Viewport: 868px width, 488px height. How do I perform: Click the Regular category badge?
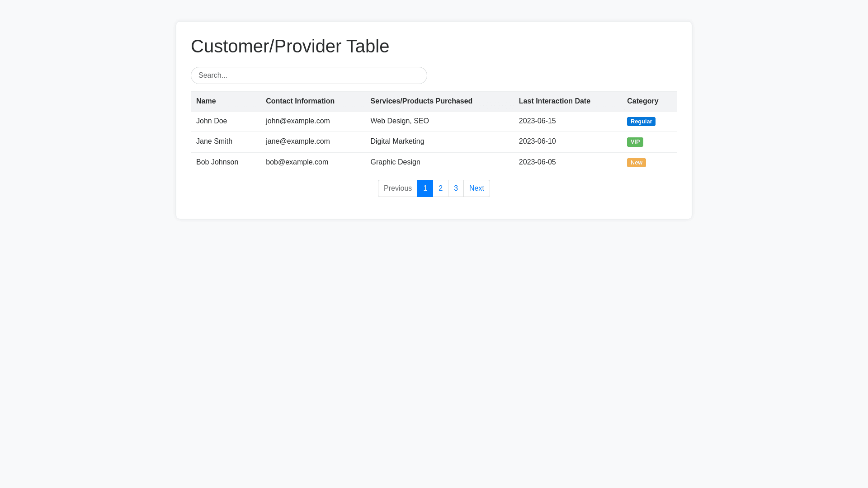point(641,122)
